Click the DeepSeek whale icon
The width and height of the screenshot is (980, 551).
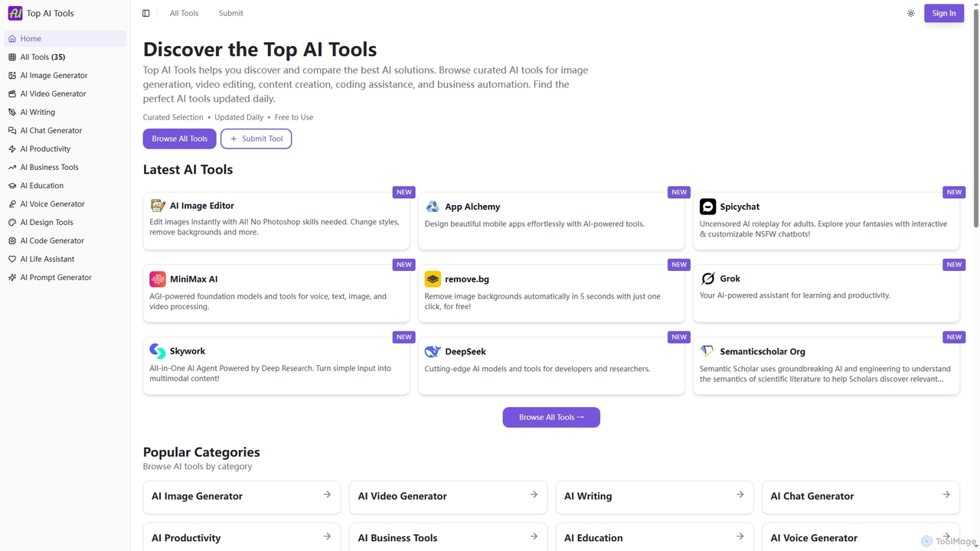[433, 351]
